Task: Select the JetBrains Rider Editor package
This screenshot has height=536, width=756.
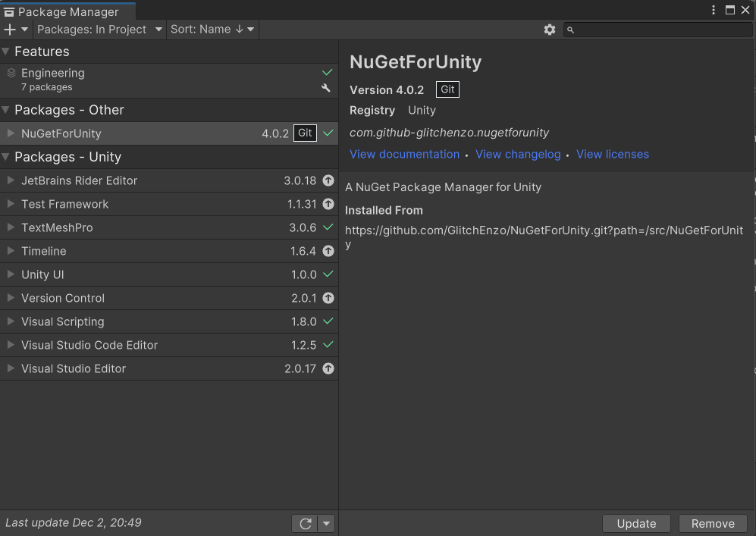Action: (x=169, y=180)
